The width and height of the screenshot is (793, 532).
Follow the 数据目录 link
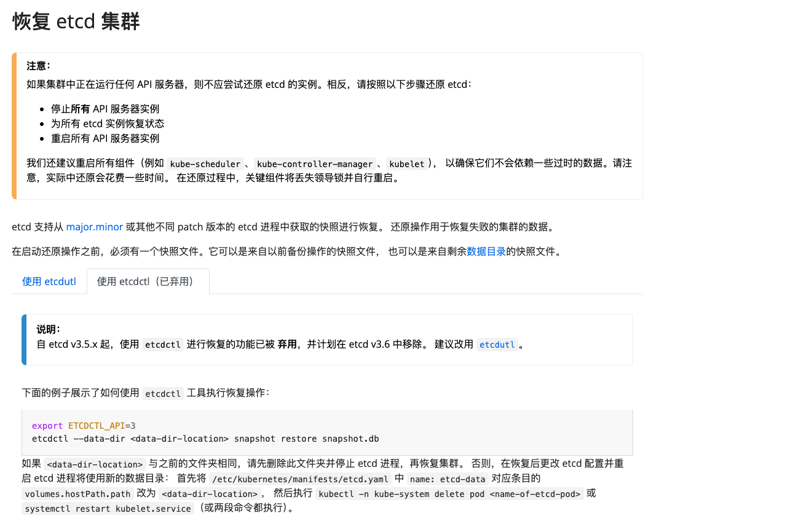click(x=486, y=251)
